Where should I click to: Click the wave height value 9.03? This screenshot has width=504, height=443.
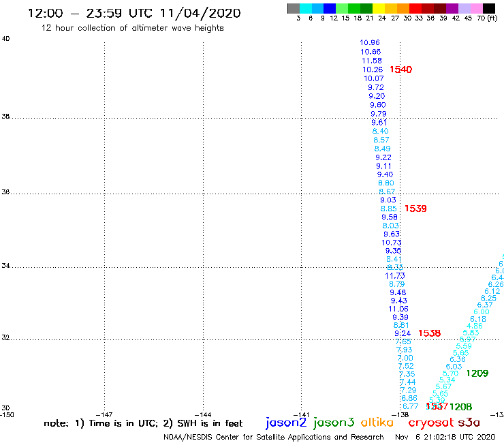[x=388, y=200]
